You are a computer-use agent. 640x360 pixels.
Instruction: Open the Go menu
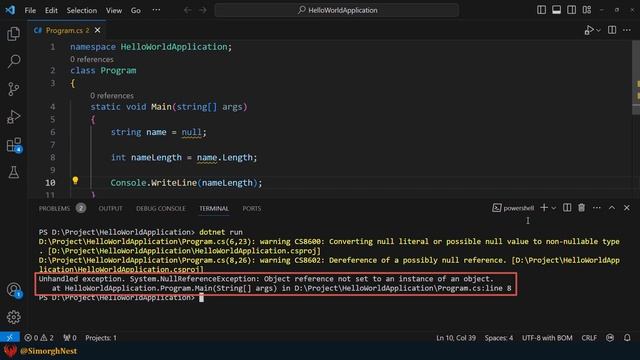pos(136,10)
